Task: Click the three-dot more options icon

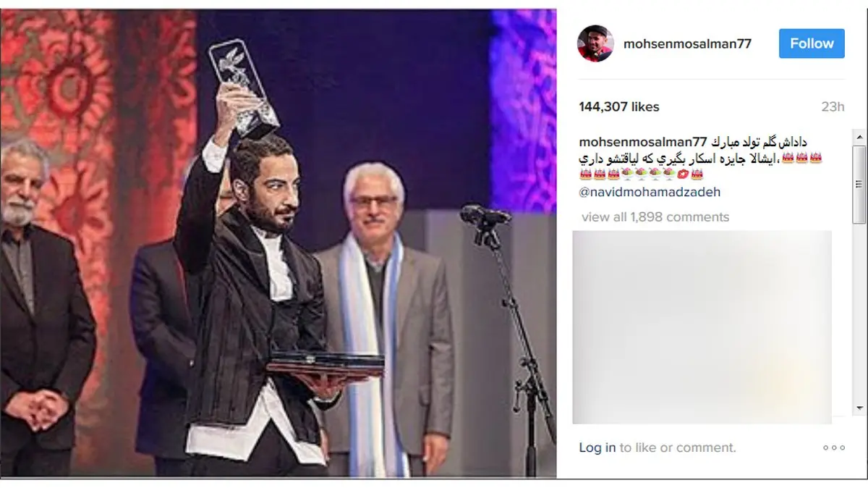Action: [833, 448]
